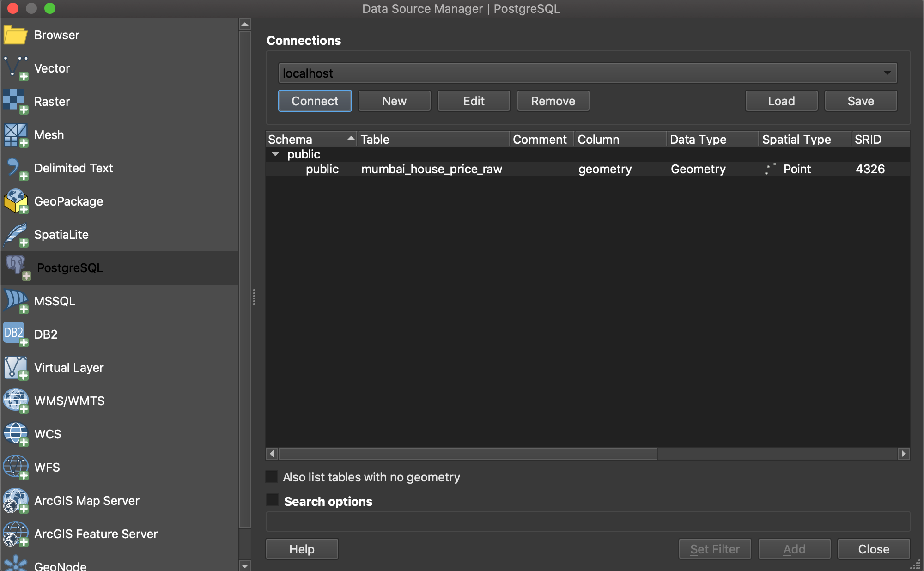Click the Edit connection button
924x571 pixels.
point(474,101)
